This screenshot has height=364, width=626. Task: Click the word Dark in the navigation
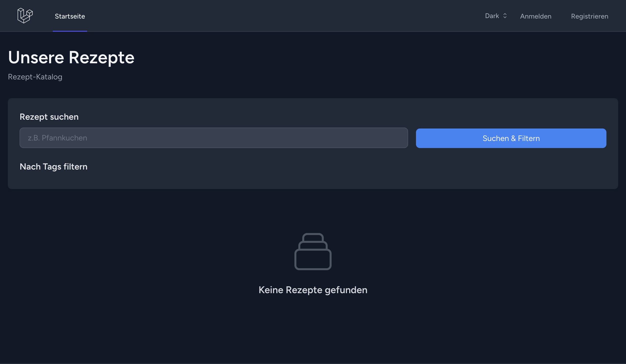(492, 16)
